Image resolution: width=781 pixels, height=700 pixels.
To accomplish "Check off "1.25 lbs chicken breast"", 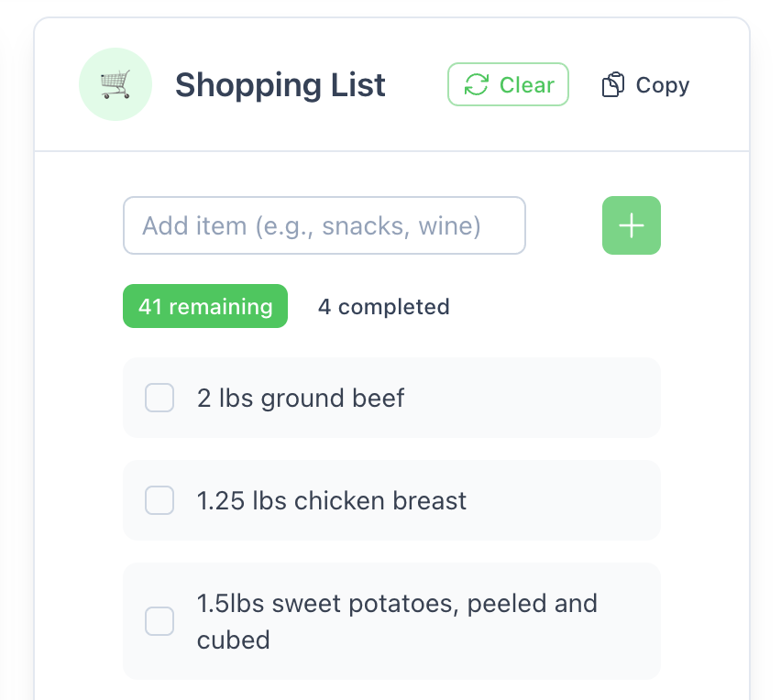I will click(x=159, y=500).
